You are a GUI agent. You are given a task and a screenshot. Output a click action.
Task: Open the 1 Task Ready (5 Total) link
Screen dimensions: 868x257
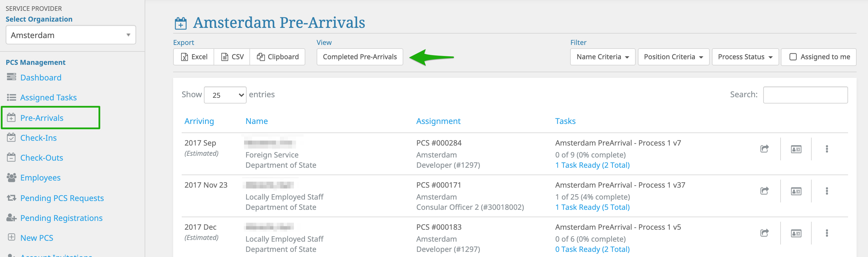(x=592, y=207)
